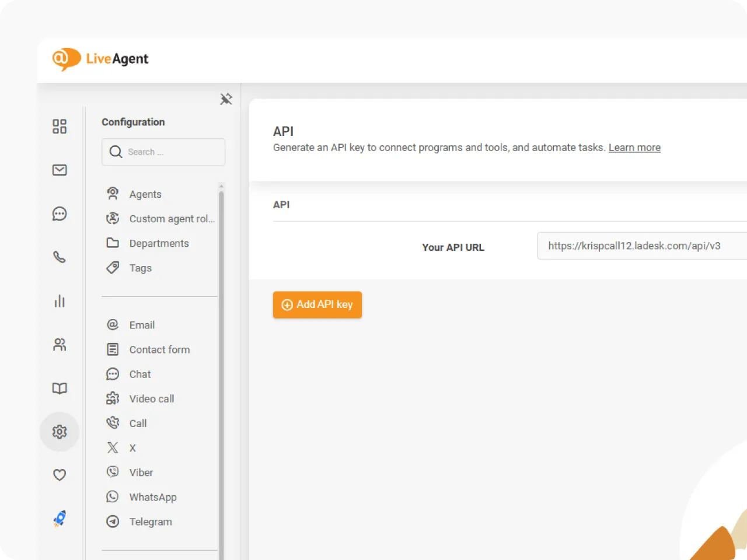Click the Tags label icon
This screenshot has height=560, width=747.
click(x=113, y=268)
